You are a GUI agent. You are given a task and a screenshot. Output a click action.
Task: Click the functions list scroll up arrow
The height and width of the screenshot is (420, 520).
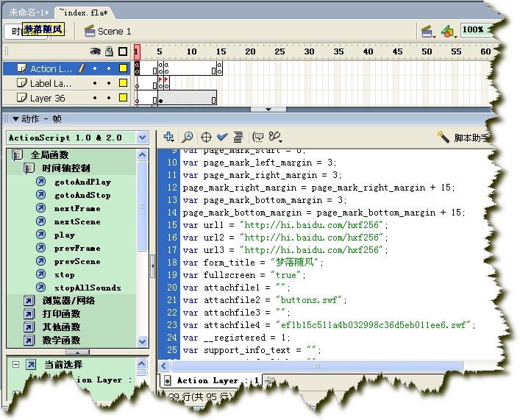point(143,154)
